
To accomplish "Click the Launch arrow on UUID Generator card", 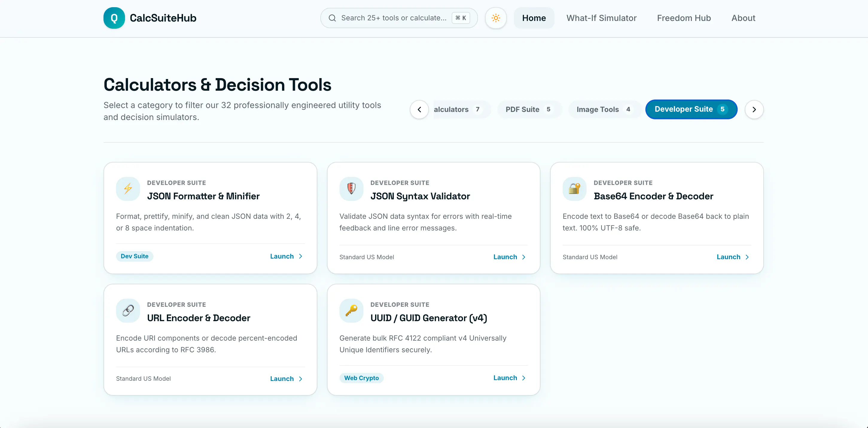I will pos(524,378).
